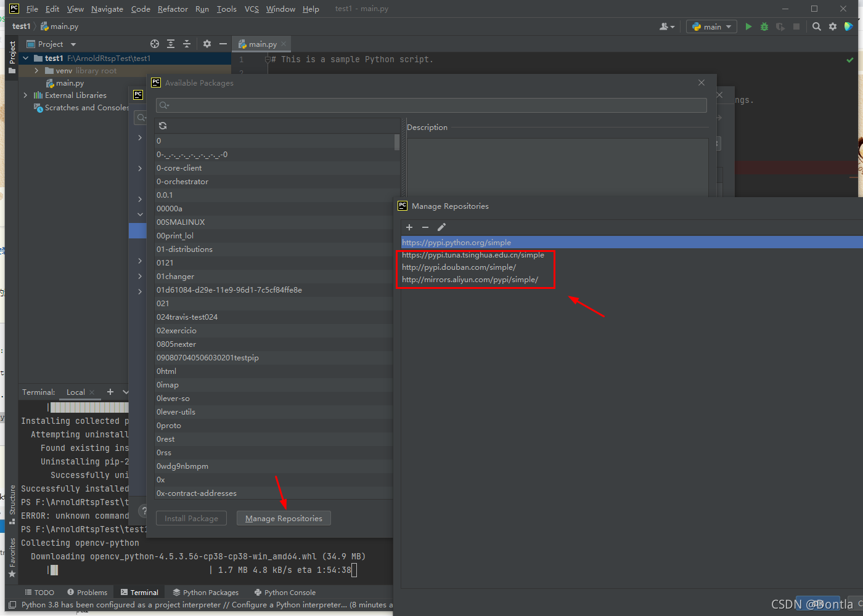Click the Install Package button
Viewport: 863px width, 616px height.
point(191,518)
